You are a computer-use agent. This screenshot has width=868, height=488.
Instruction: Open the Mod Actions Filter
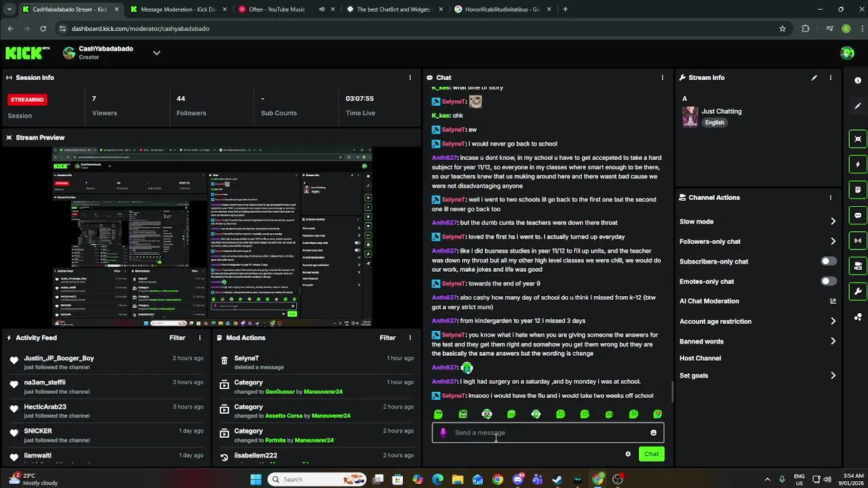(x=387, y=338)
